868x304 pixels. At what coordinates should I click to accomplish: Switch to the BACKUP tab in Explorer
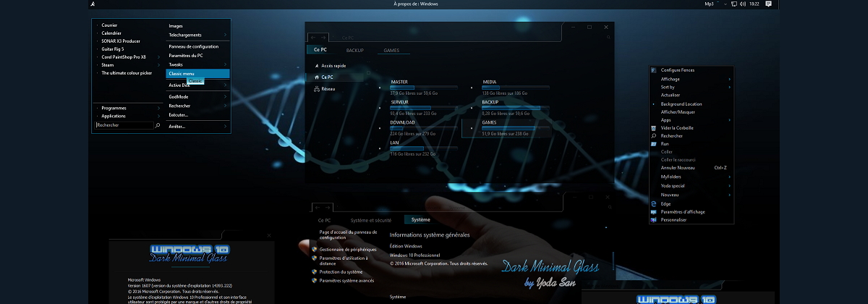point(354,50)
